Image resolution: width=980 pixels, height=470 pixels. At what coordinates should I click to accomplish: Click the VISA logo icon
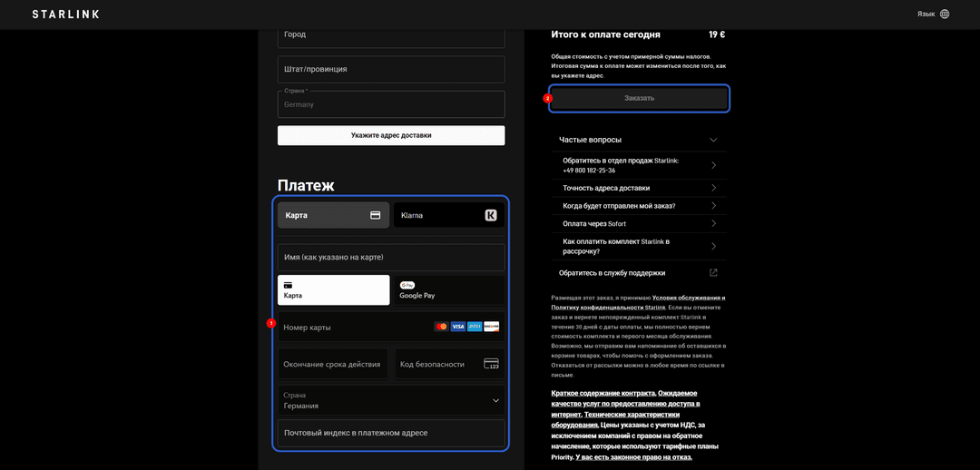pyautogui.click(x=458, y=327)
